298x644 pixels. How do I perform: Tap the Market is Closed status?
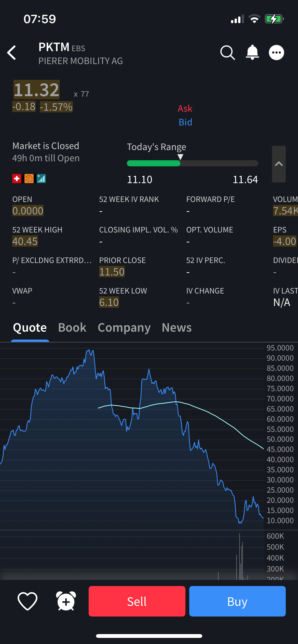pos(46,146)
